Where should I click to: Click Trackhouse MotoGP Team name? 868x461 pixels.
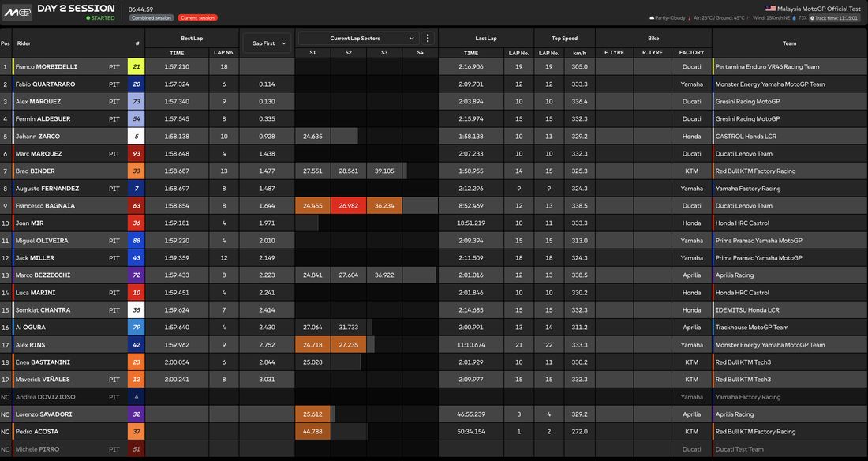coord(752,327)
